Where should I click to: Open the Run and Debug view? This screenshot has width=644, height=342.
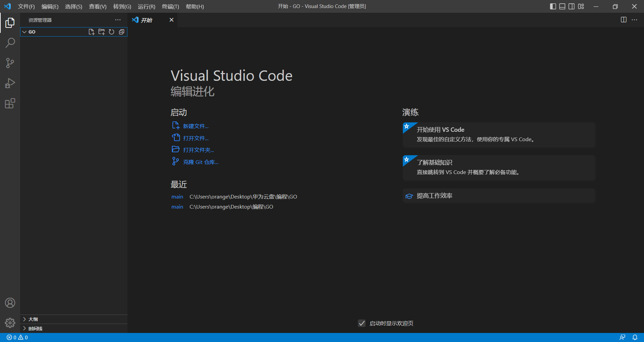pos(10,83)
